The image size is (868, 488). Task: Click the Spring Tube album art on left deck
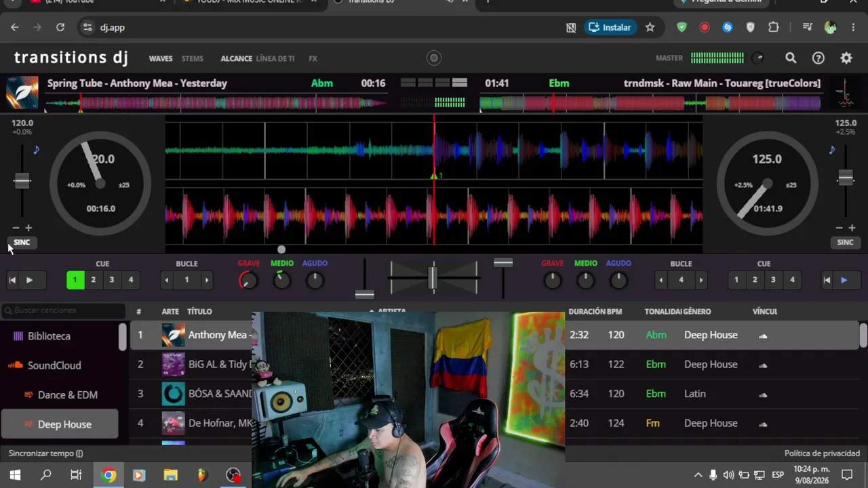point(22,93)
